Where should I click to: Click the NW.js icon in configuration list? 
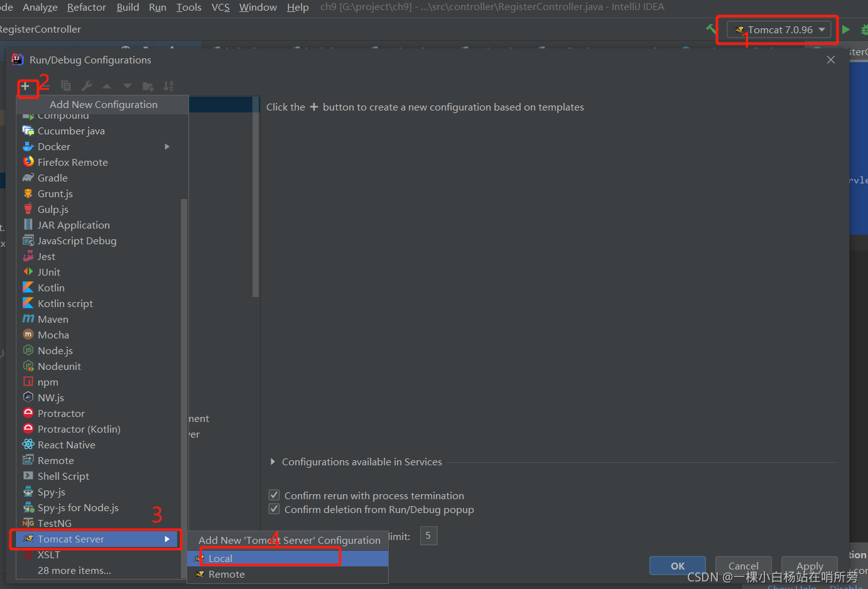(x=28, y=397)
